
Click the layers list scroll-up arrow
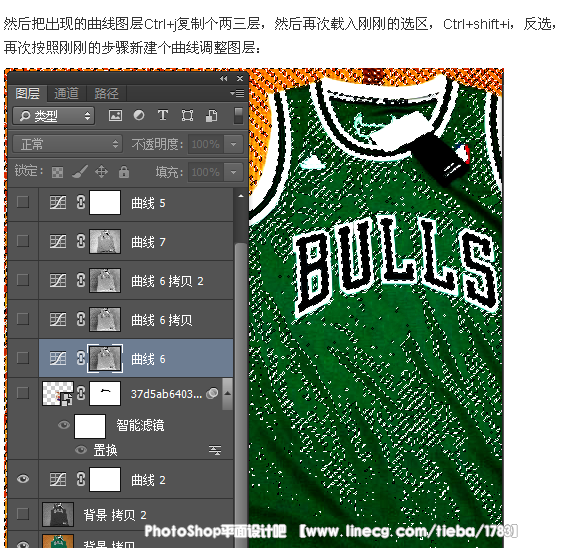pos(241,196)
